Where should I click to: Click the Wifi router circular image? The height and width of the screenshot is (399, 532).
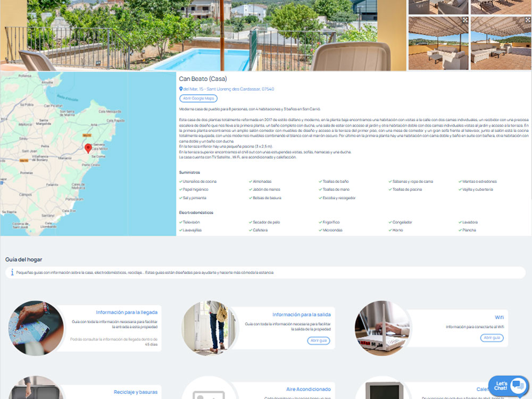click(383, 328)
